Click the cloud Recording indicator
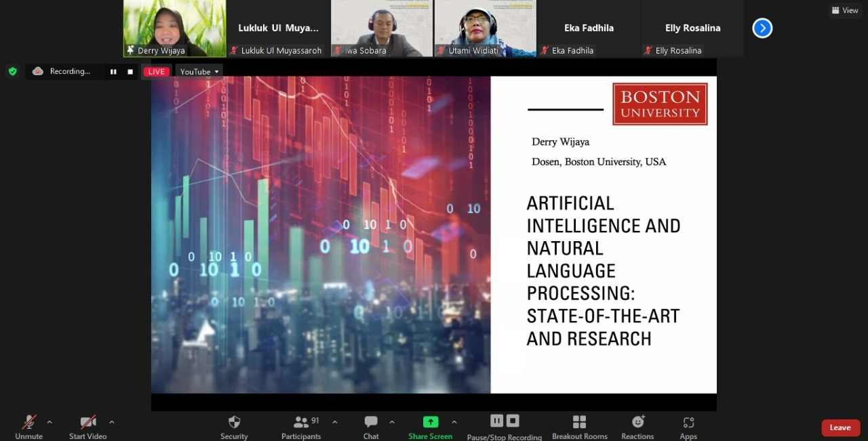Image resolution: width=868 pixels, height=441 pixels. click(x=61, y=71)
